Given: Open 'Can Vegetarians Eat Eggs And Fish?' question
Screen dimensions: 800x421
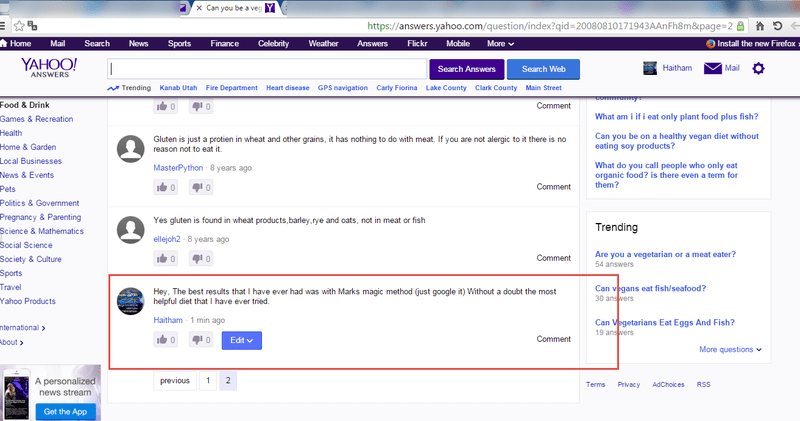Looking at the screenshot, I should (665, 323).
